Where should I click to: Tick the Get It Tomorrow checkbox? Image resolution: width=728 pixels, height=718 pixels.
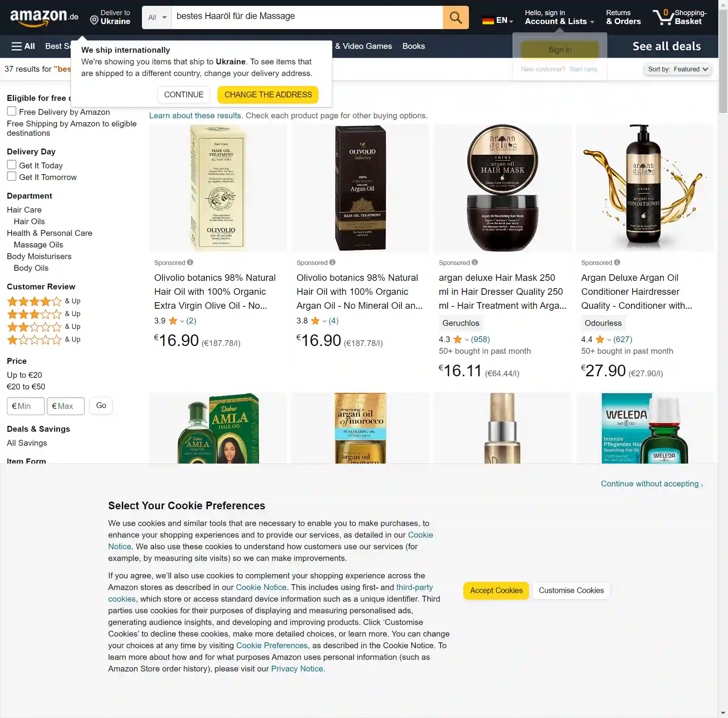pos(12,176)
